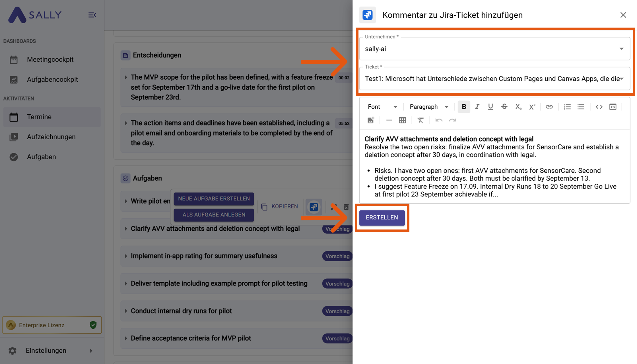This screenshot has width=637, height=364.
Task: Click the insert image icon
Action: (x=371, y=120)
